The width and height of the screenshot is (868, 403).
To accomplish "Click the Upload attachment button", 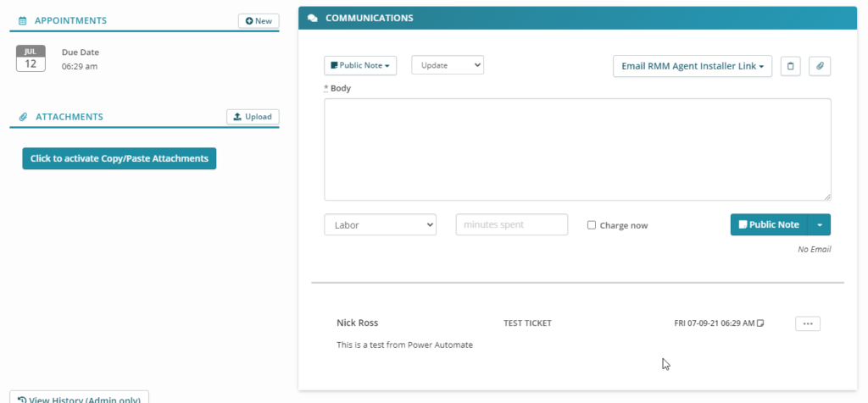I will pos(253,117).
